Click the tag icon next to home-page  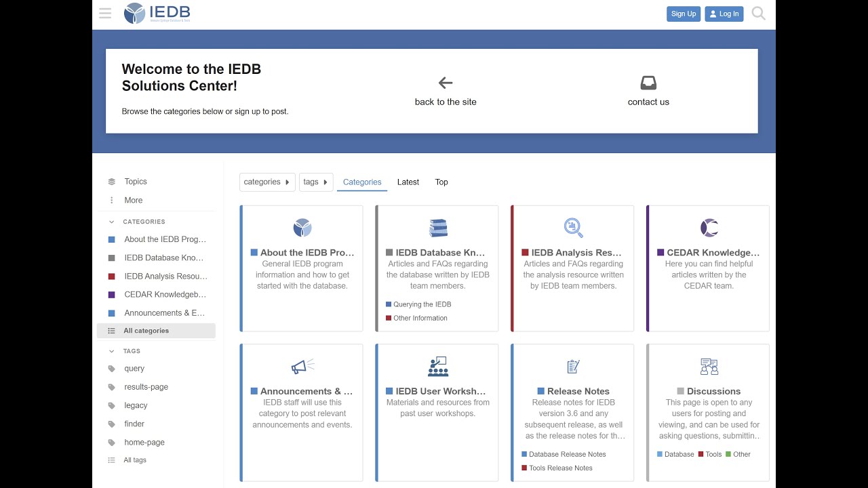(x=112, y=443)
